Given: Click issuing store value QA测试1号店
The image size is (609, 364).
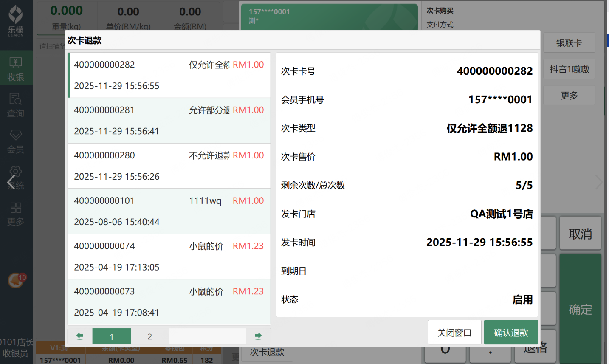Looking at the screenshot, I should (501, 214).
